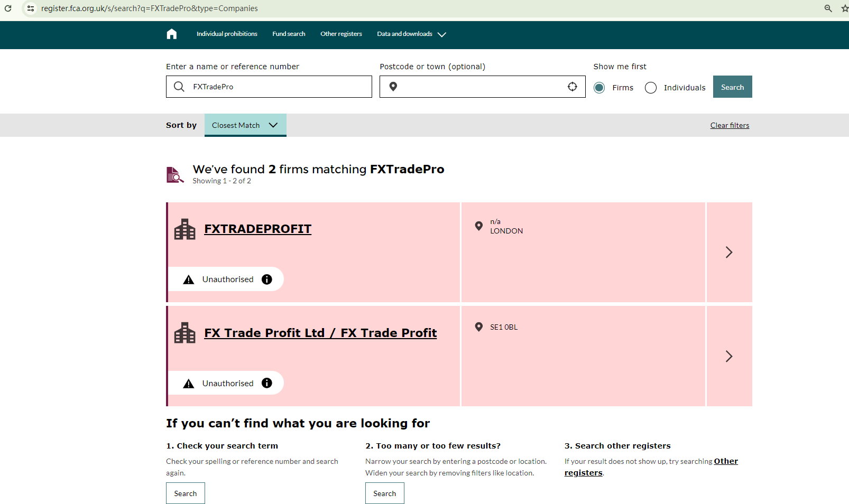Click the 'Showing 1 - 2 of 2' text
The image size is (849, 504).
(222, 181)
